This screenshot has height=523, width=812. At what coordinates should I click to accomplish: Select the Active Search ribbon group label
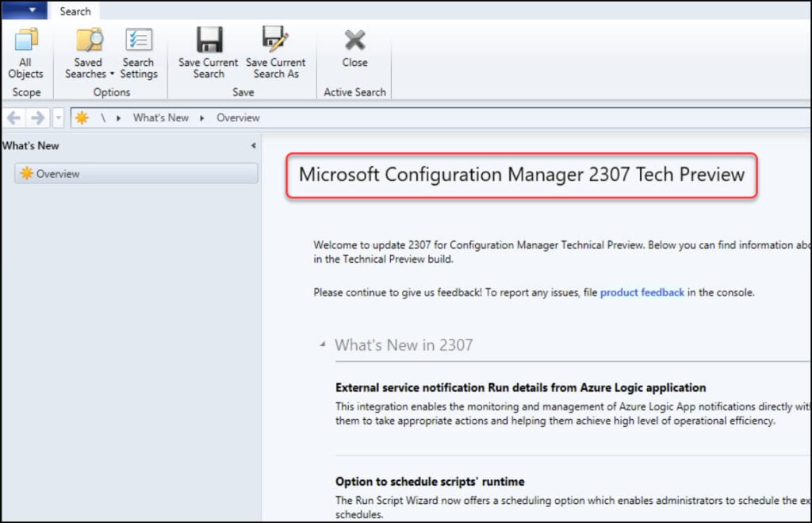click(354, 92)
